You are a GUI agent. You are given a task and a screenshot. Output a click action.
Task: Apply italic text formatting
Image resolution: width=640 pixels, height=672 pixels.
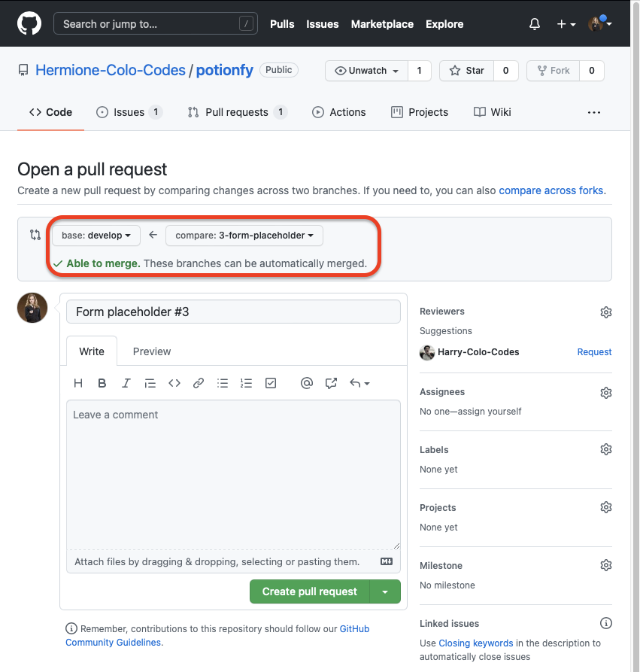126,383
